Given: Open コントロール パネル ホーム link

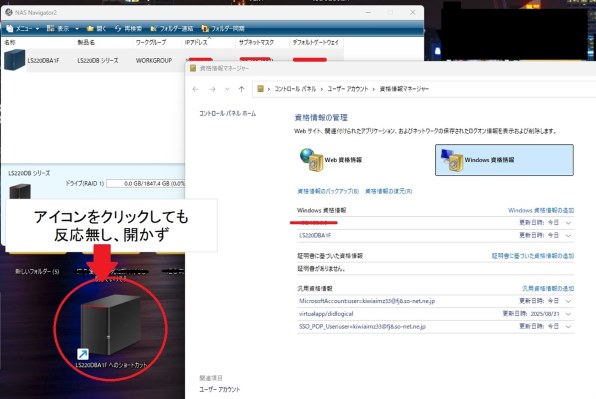Looking at the screenshot, I should [228, 113].
